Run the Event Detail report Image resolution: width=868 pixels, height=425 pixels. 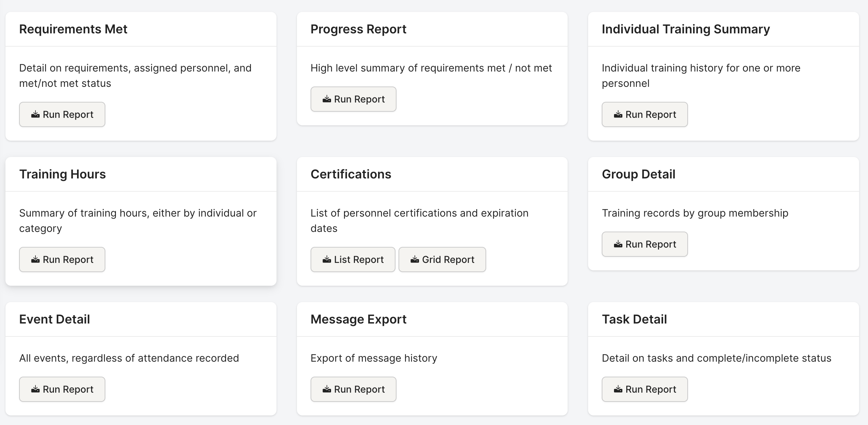[x=62, y=389]
